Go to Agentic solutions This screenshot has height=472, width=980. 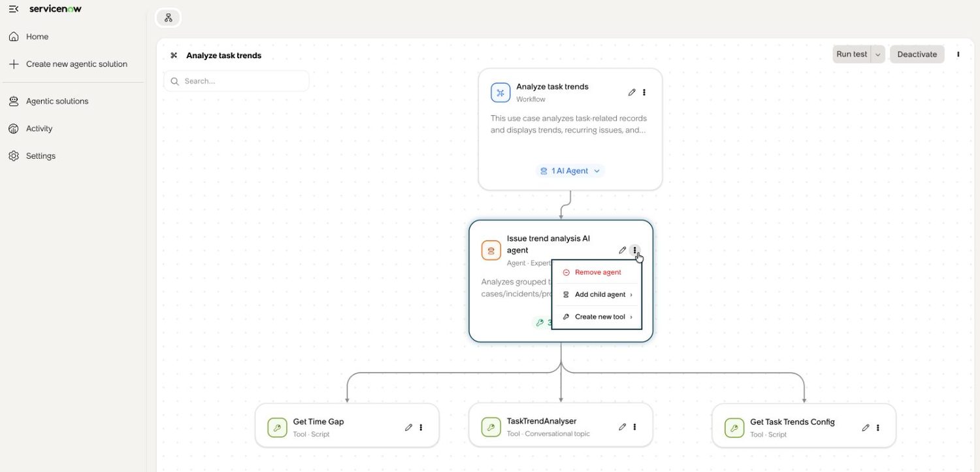coord(57,101)
